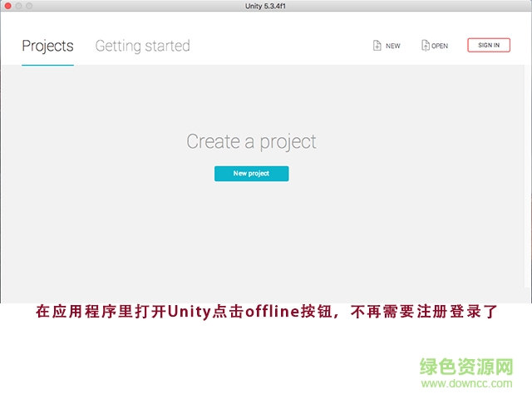Viewport: 532px width, 399px height.
Task: Switch to the Projects tab
Action: coord(47,46)
